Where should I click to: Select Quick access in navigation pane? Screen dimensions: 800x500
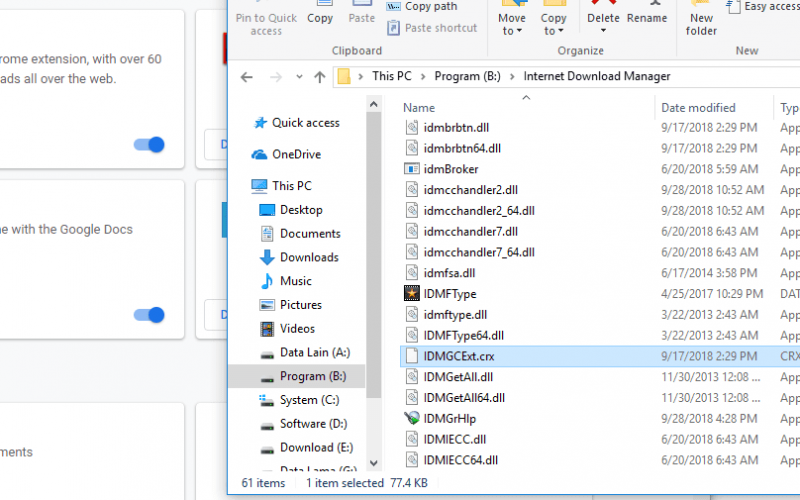coord(297,123)
